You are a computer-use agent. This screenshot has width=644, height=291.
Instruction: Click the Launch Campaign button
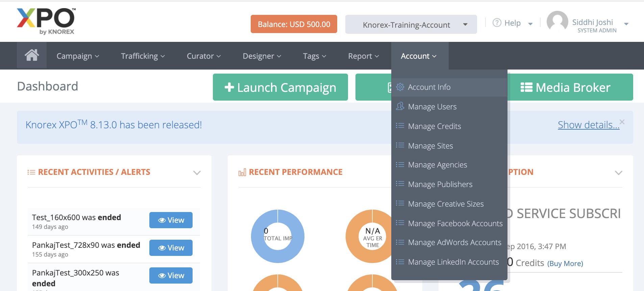pyautogui.click(x=280, y=87)
